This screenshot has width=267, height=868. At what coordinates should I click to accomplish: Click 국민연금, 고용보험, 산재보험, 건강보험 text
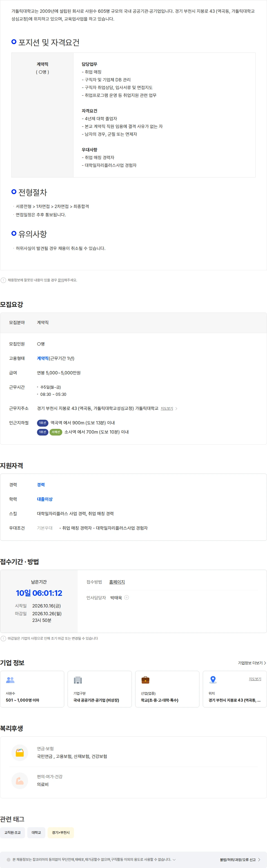pyautogui.click(x=72, y=756)
